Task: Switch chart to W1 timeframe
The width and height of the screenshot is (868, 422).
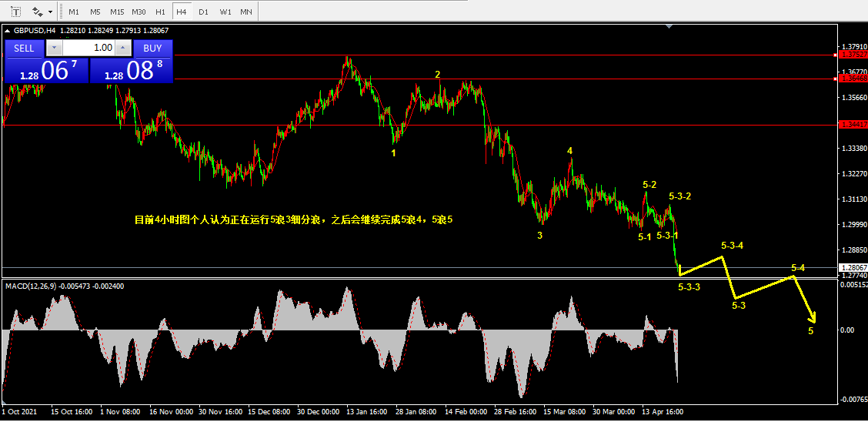Action: point(225,11)
